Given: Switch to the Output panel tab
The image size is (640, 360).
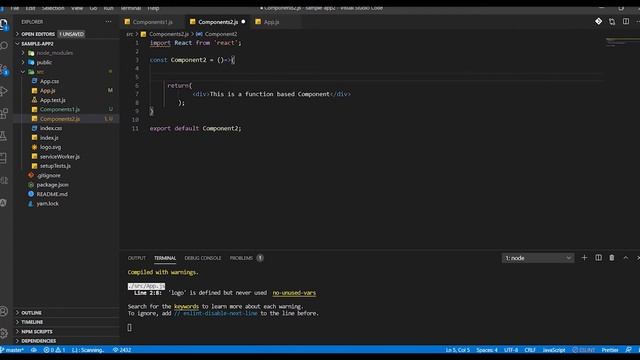Looking at the screenshot, I should pos(136,258).
